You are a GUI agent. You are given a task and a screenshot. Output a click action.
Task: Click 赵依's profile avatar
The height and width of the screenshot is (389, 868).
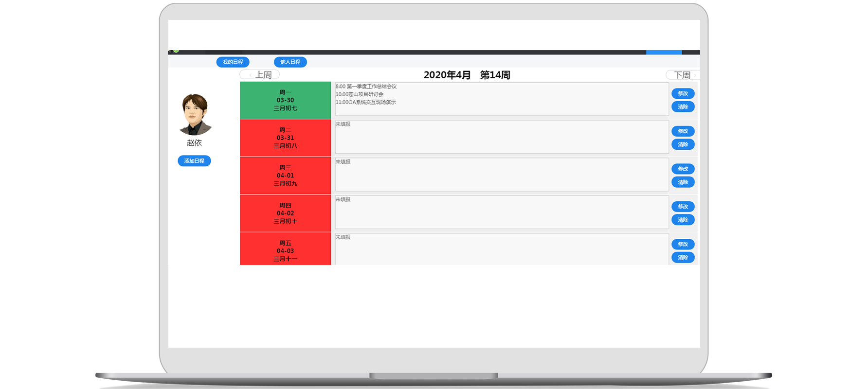pos(195,115)
